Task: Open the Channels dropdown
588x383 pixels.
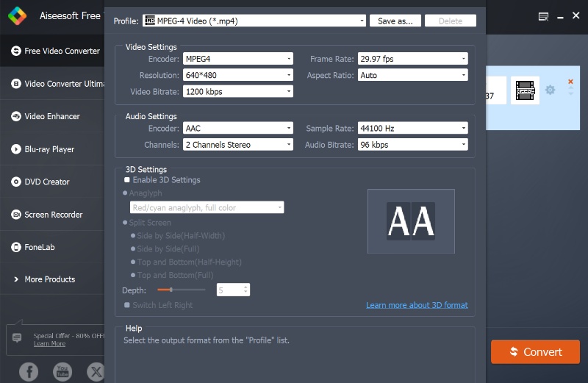Action: point(237,145)
